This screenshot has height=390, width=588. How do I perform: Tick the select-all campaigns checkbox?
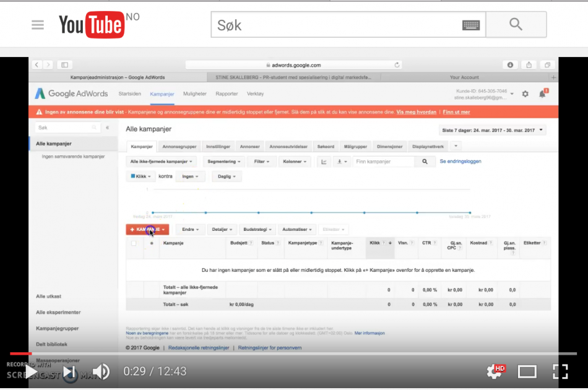coord(134,243)
